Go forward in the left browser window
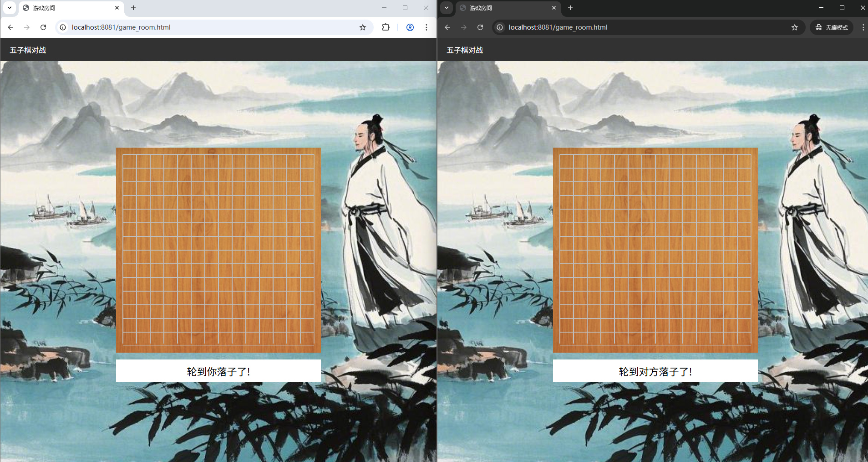This screenshot has width=868, height=462. 27,27
